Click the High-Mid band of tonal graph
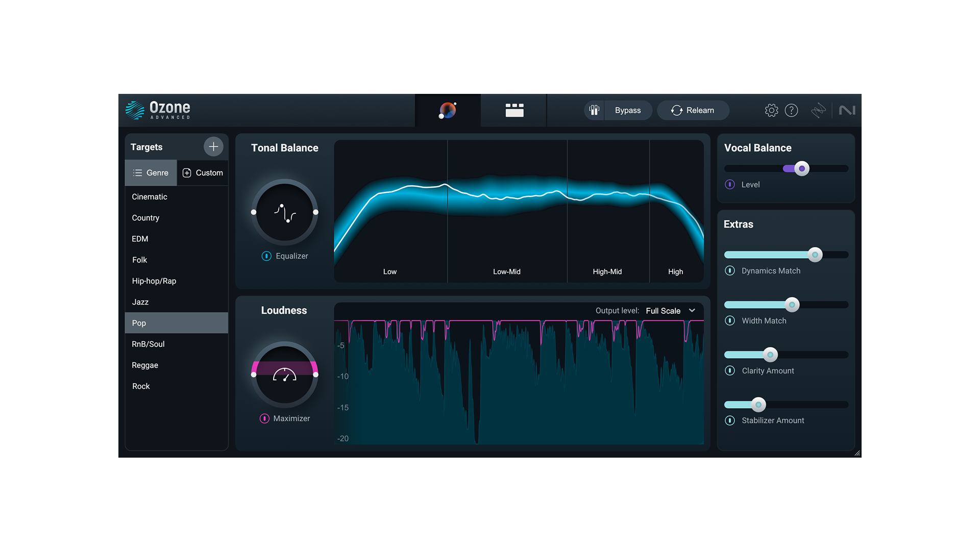The image size is (980, 551). click(608, 211)
